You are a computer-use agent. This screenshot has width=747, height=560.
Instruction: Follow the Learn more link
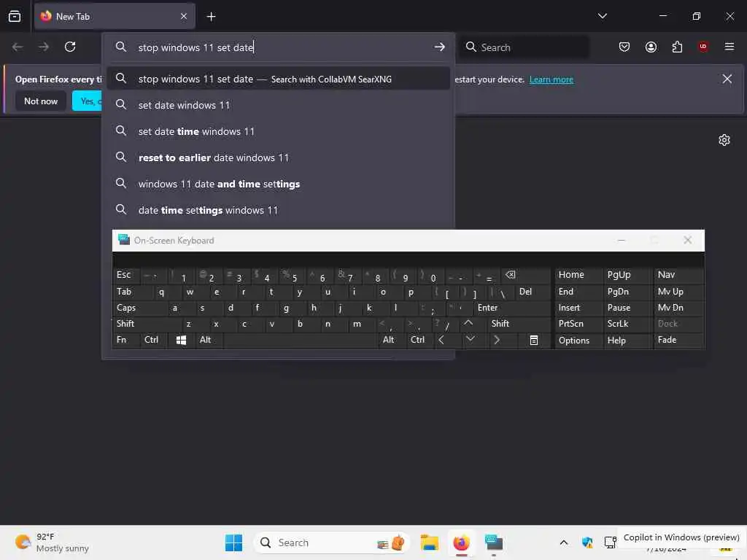(x=551, y=79)
